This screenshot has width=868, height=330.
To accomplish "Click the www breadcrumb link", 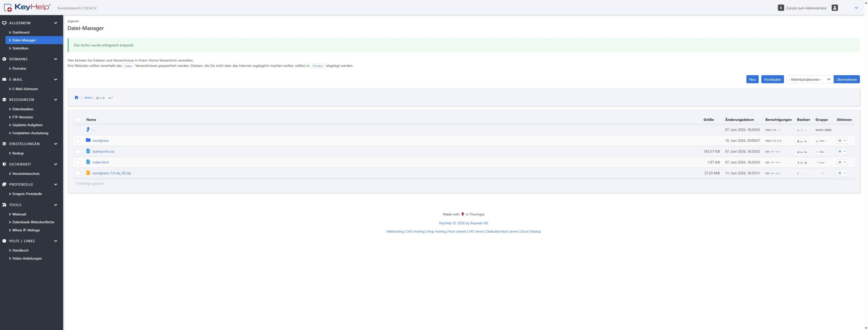I will point(88,98).
